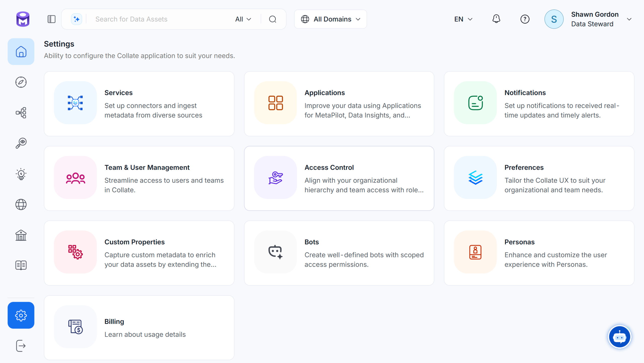Image resolution: width=644 pixels, height=363 pixels.
Task: Open the Domains globe sidebar icon
Action: pyautogui.click(x=21, y=205)
